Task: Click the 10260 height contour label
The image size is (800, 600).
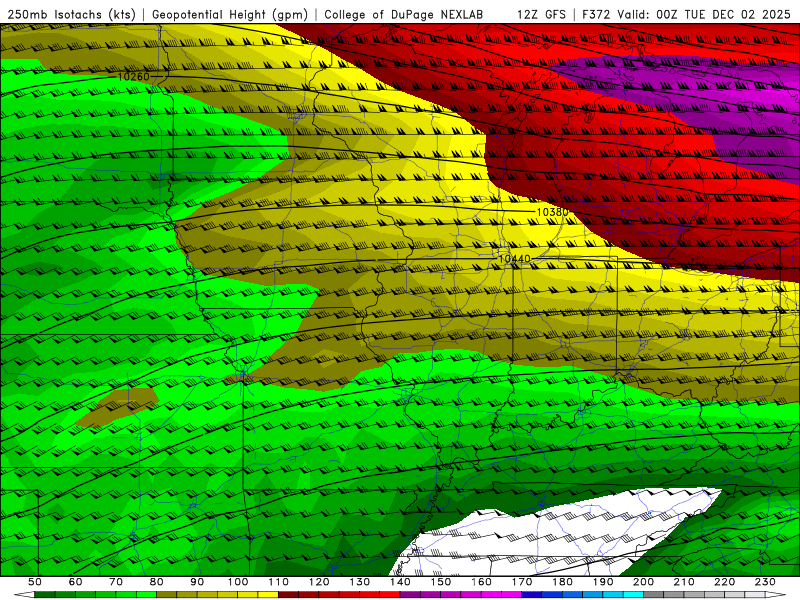Action: click(134, 77)
